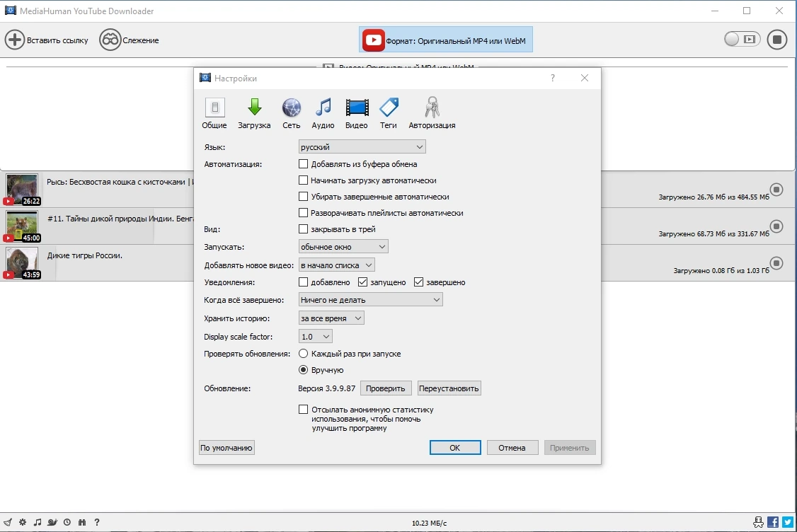Viewport: 797px width, 532px height.
Task: Expand the Запускать обычное окно dropdown
Action: point(343,246)
